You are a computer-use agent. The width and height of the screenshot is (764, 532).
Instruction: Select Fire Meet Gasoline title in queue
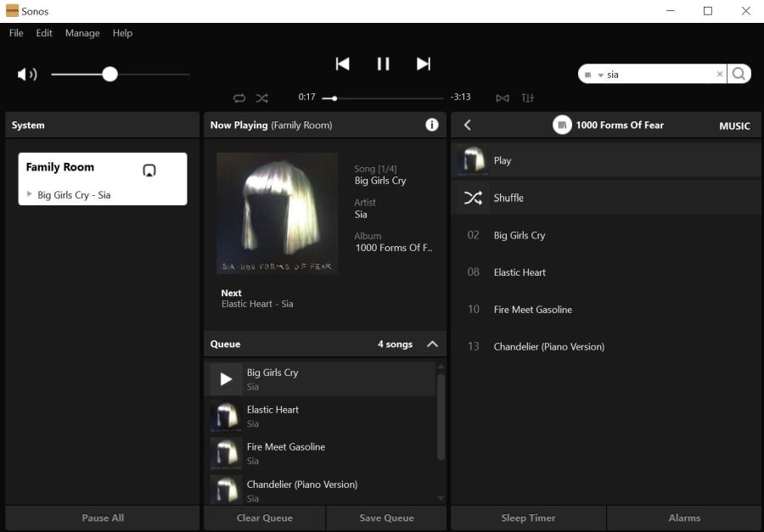tap(285, 447)
